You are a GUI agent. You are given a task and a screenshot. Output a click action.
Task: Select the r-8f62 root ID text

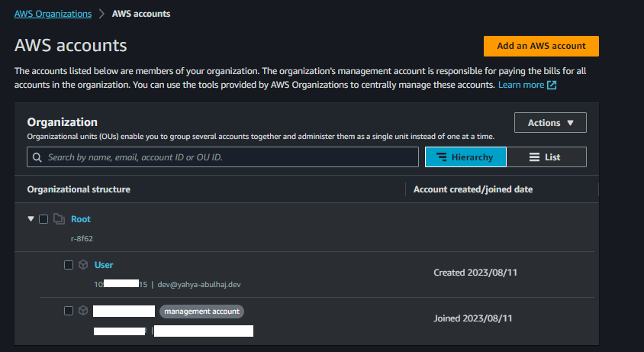(82, 238)
